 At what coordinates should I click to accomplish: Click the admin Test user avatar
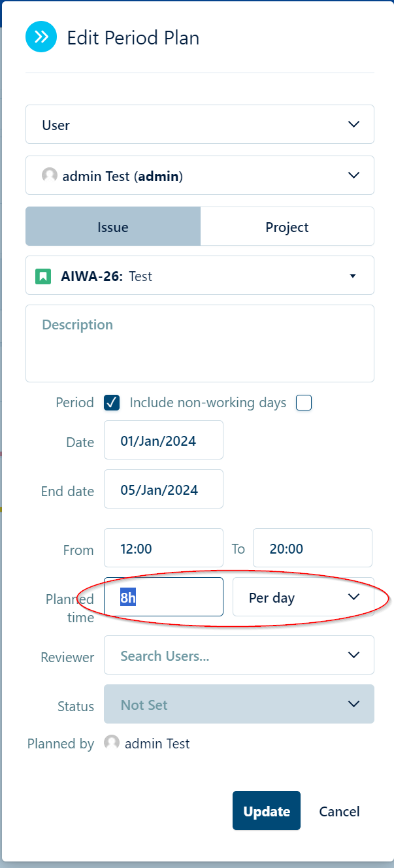point(50,175)
